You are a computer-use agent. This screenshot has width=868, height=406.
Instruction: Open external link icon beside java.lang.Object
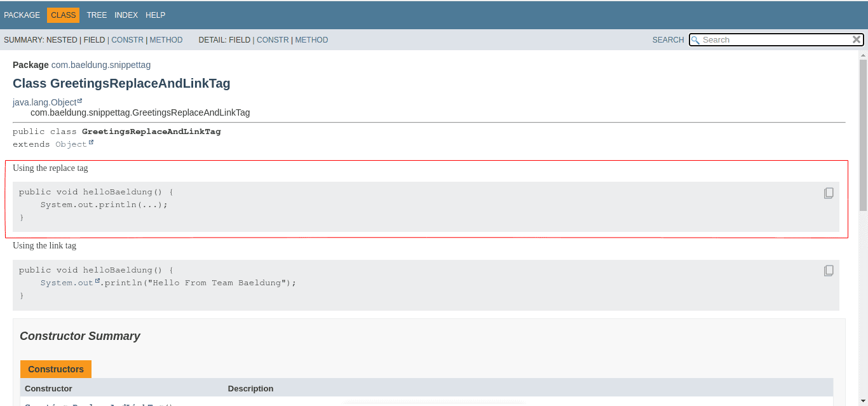[x=80, y=100]
